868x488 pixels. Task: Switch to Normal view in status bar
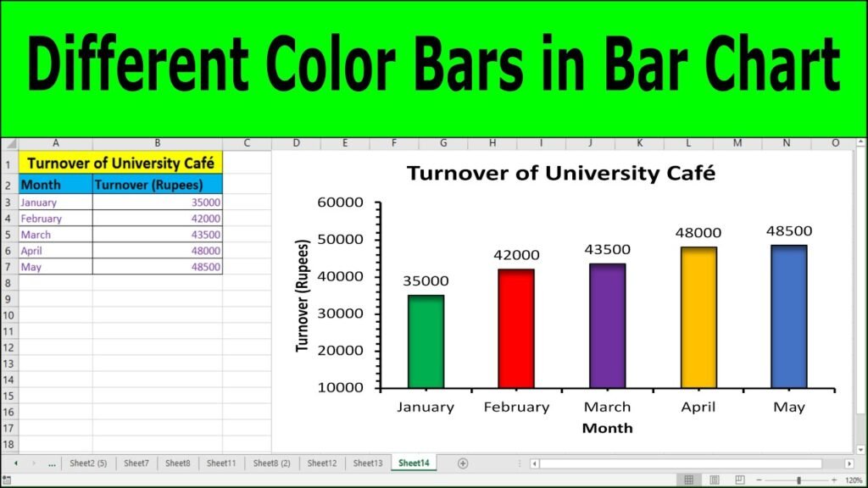pos(688,480)
